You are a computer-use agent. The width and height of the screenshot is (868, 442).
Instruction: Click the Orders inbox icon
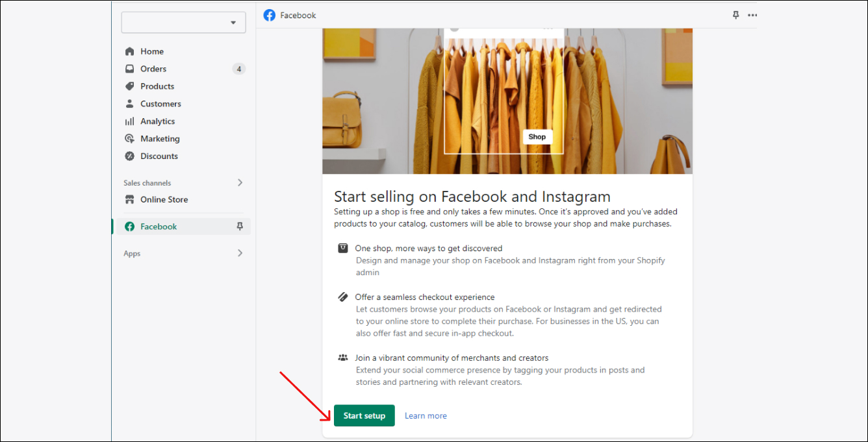[129, 69]
